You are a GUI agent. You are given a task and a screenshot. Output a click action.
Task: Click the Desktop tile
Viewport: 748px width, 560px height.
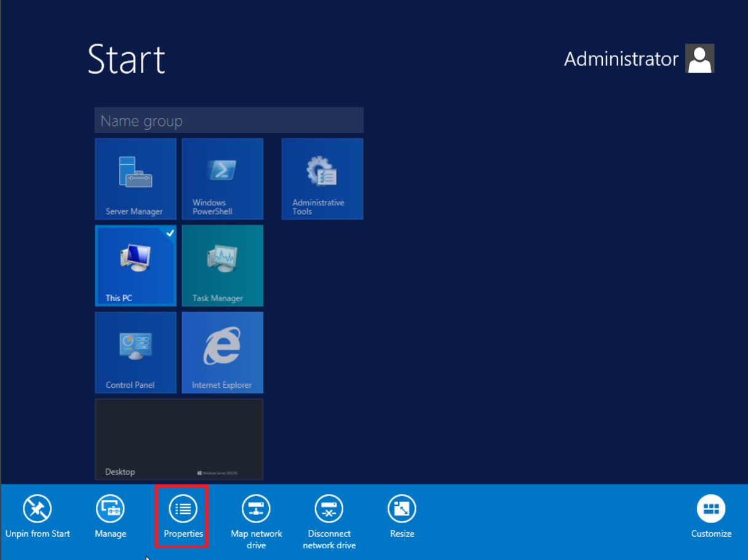(178, 439)
